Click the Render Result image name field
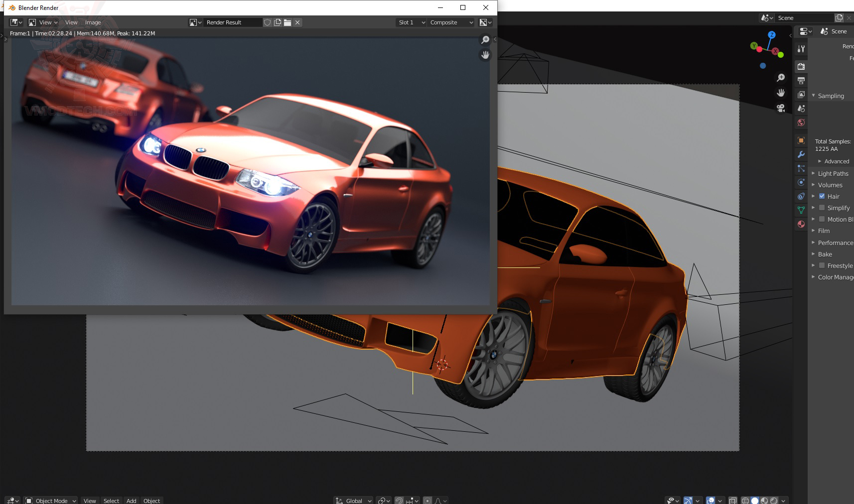This screenshot has height=504, width=854. pos(233,22)
